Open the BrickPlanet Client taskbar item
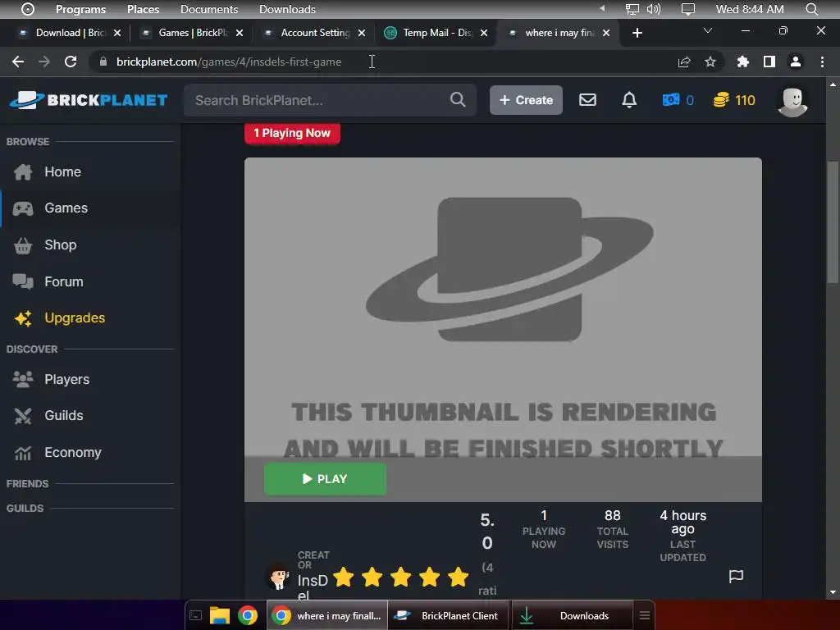The width and height of the screenshot is (840, 630). pos(449,615)
